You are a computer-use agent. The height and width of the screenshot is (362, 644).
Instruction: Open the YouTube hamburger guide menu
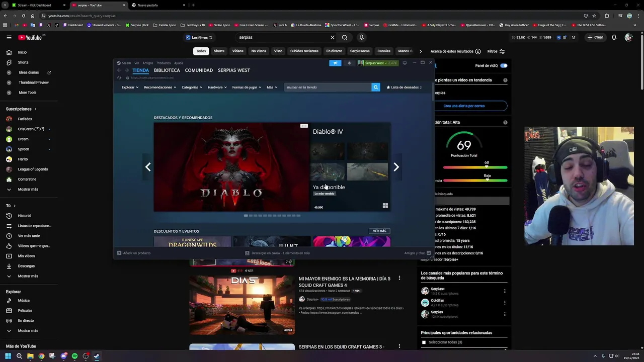pyautogui.click(x=9, y=37)
